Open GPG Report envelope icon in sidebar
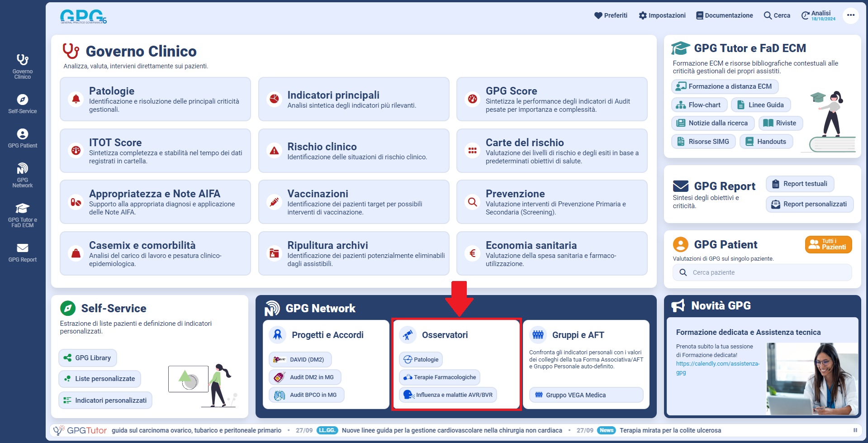This screenshot has height=443, width=868. pos(22,248)
